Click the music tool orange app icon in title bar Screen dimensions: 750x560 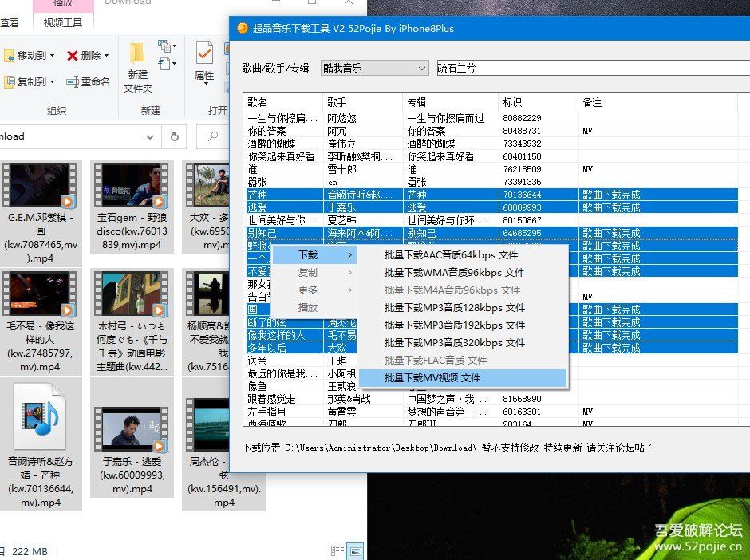point(243,28)
